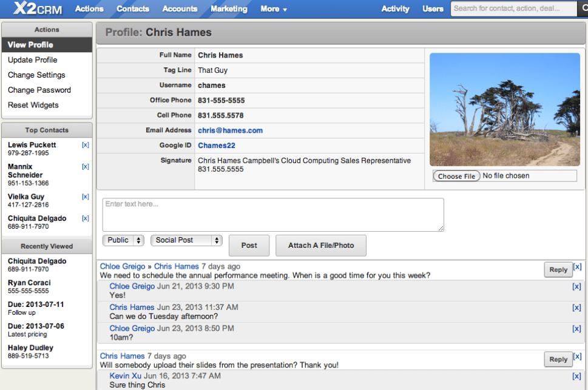Open the Actions menu

pyautogui.click(x=89, y=8)
